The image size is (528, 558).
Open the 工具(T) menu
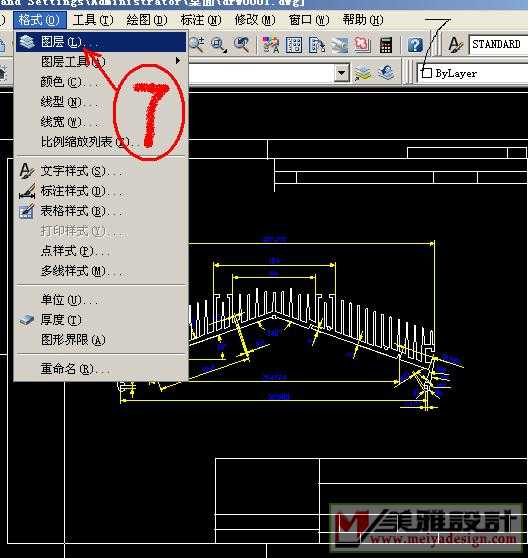click(x=93, y=20)
